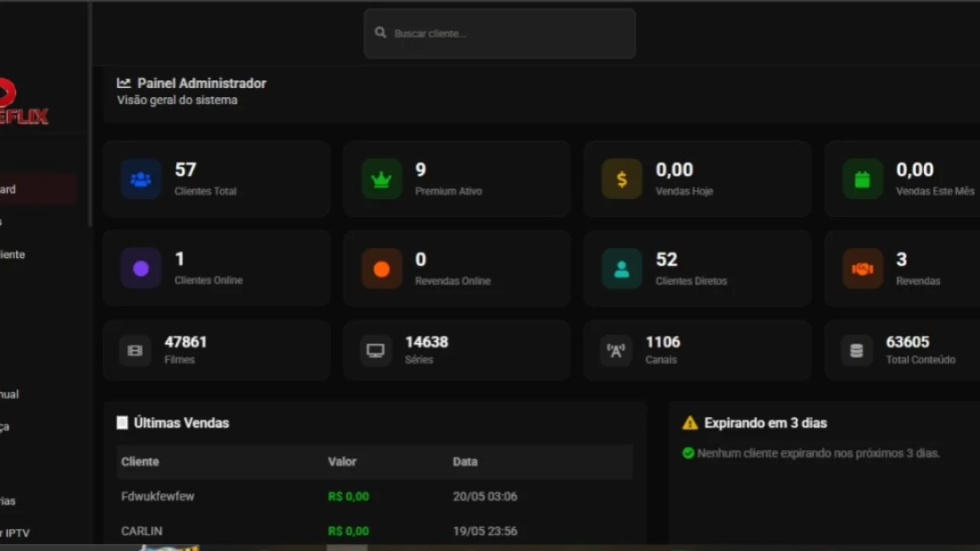Open the sidebar item ending in 'nual'
This screenshot has height=551, width=980.
pos(9,394)
